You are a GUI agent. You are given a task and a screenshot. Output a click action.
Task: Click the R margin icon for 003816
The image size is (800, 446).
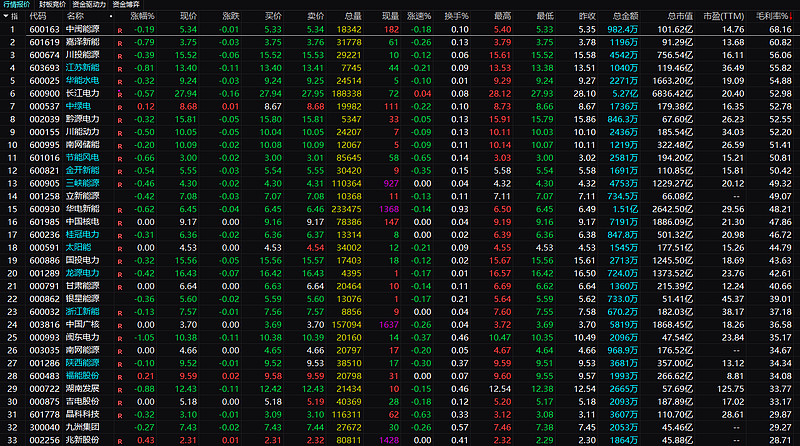120,326
